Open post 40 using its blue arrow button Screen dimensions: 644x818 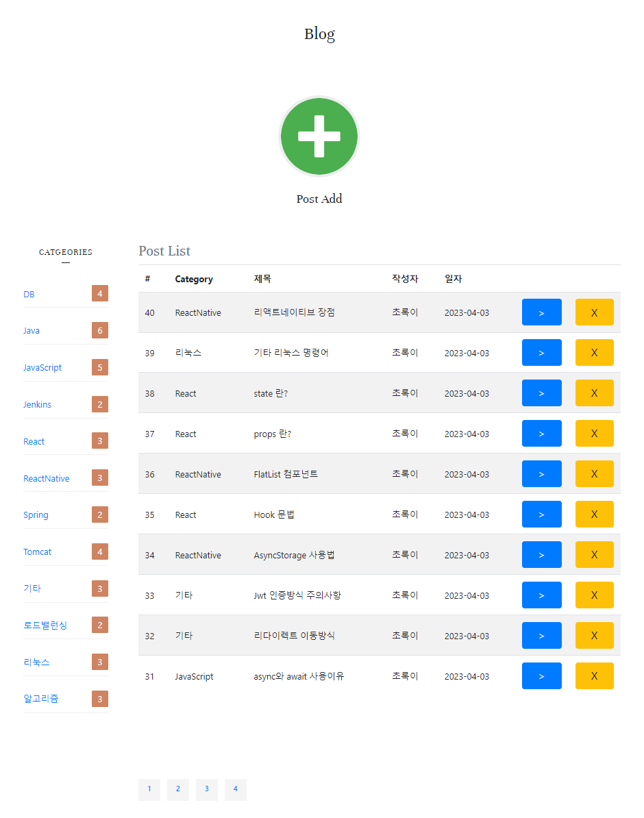[x=541, y=312]
